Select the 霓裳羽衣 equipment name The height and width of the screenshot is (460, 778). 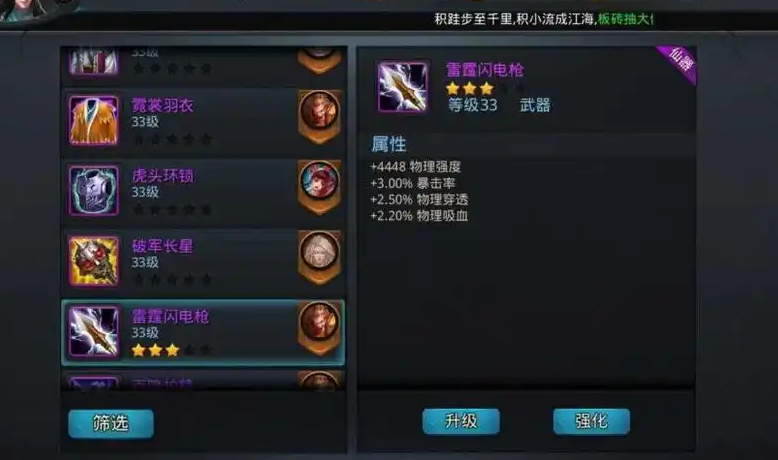(x=162, y=105)
